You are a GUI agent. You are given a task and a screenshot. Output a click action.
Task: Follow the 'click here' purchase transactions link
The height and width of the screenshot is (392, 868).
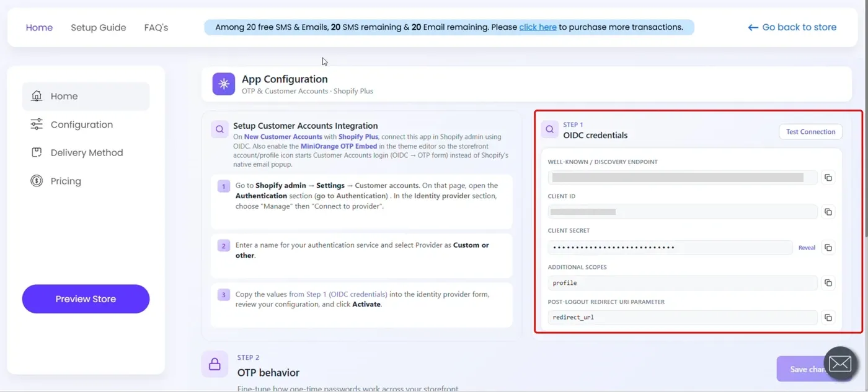[x=538, y=27]
